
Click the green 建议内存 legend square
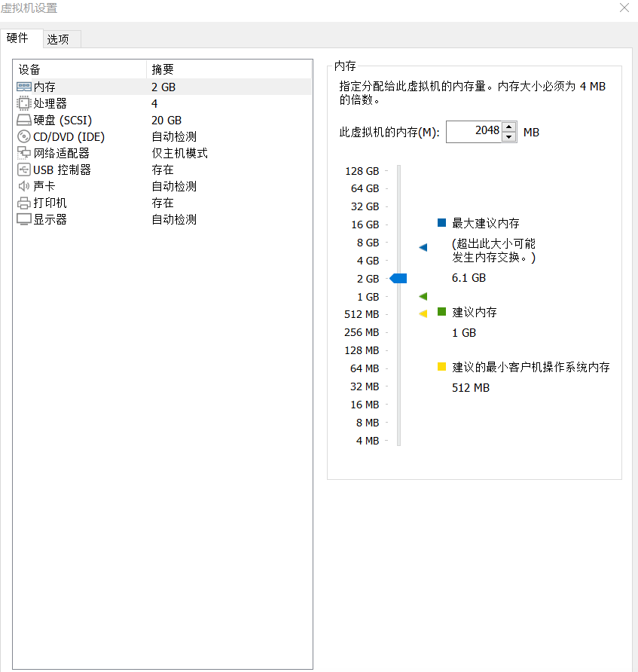[441, 312]
